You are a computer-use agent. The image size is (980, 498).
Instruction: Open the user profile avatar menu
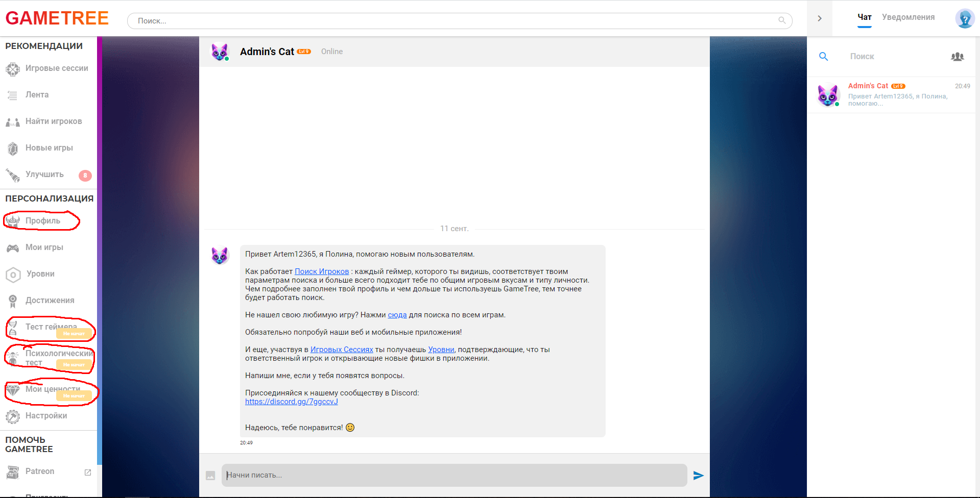964,18
